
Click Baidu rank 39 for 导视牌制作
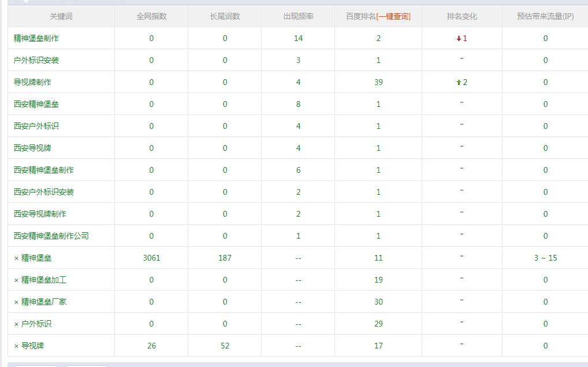378,83
